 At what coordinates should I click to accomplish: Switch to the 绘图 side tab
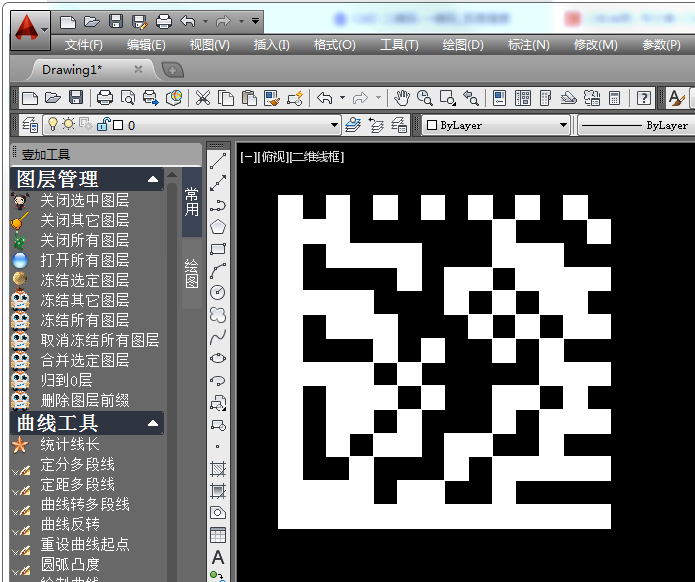pos(191,273)
